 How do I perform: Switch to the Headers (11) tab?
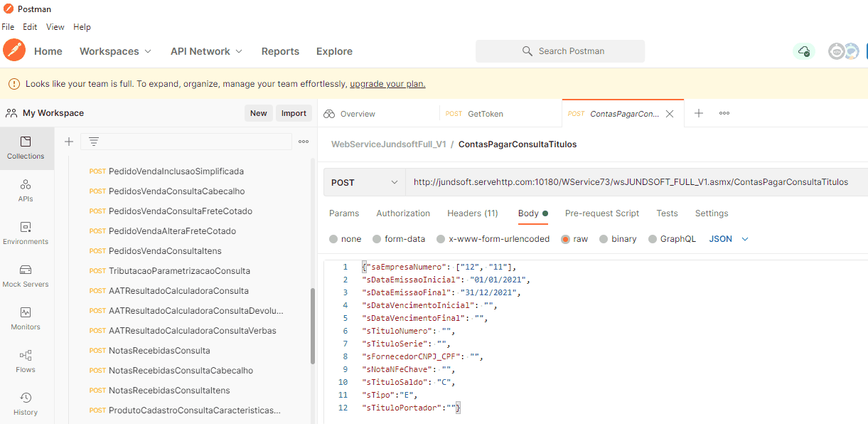click(x=472, y=213)
